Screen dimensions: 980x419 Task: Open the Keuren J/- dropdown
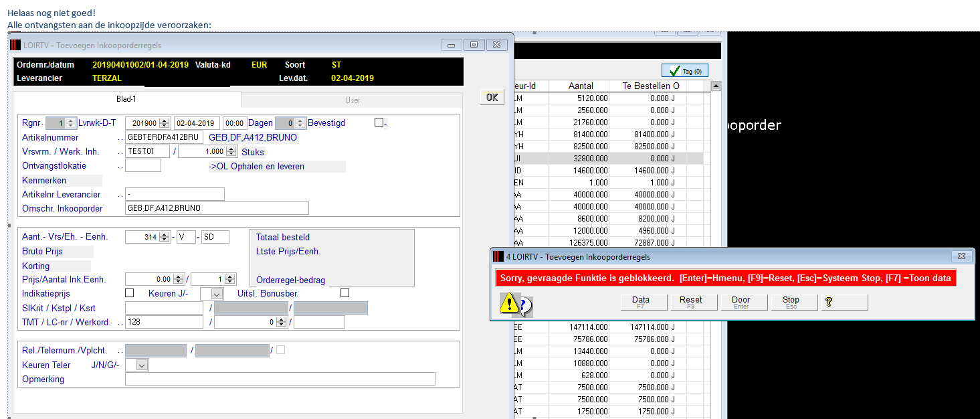(217, 294)
